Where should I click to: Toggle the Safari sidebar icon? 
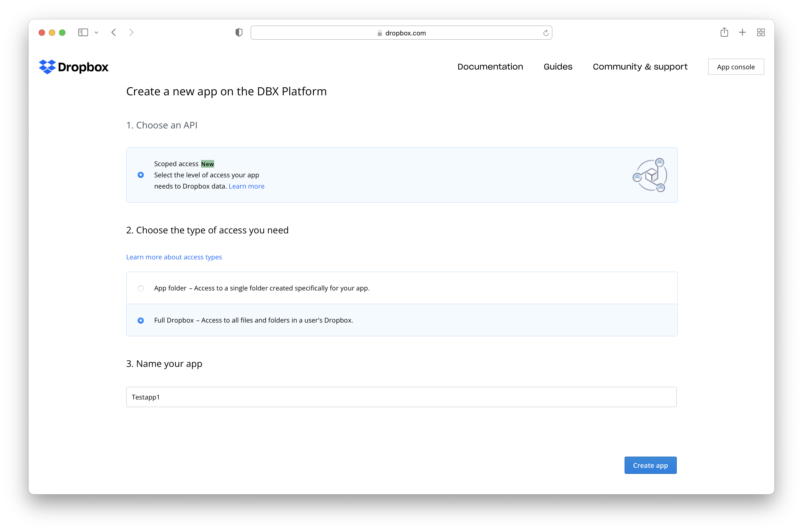coord(83,33)
